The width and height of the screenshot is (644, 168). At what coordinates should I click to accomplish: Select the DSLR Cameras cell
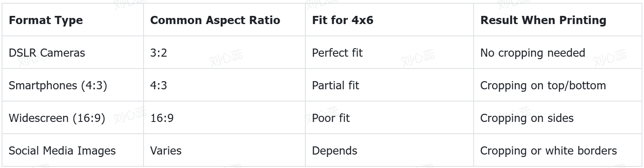pyautogui.click(x=47, y=53)
